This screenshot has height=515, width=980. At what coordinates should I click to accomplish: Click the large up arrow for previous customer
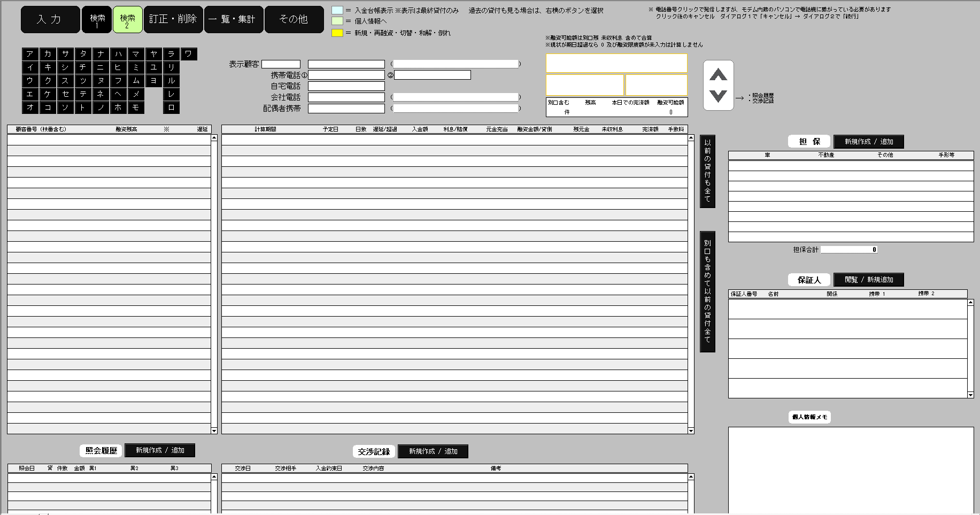718,75
